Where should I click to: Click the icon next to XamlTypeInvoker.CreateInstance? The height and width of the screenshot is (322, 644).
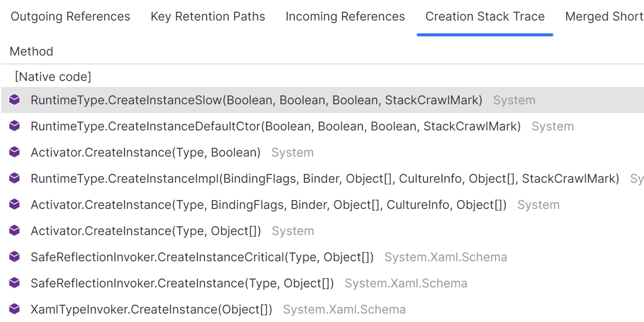pos(14,309)
